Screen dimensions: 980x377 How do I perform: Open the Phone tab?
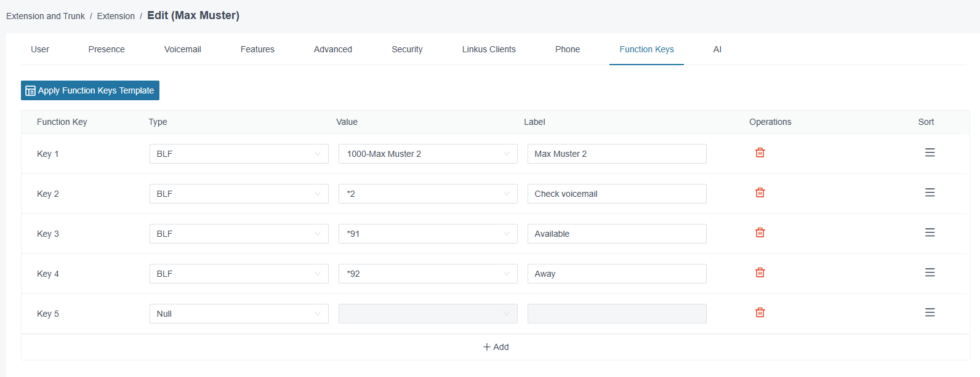[x=568, y=49]
